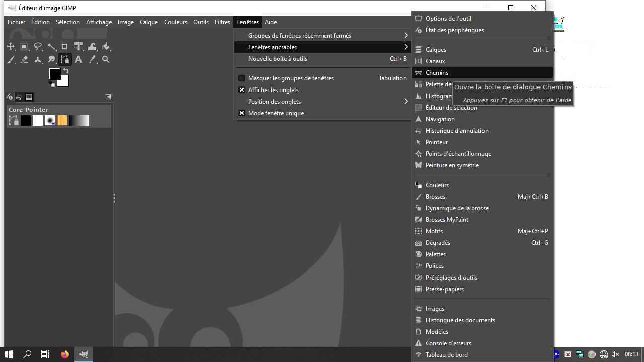Select the Text tool
Viewport: 644px width, 362px height.
tap(78, 60)
